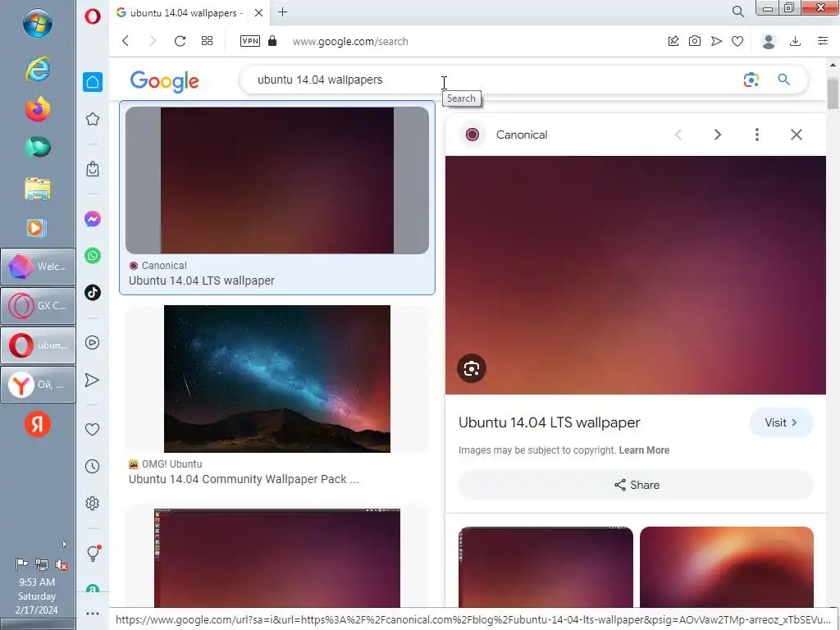Click the Share button

(636, 486)
